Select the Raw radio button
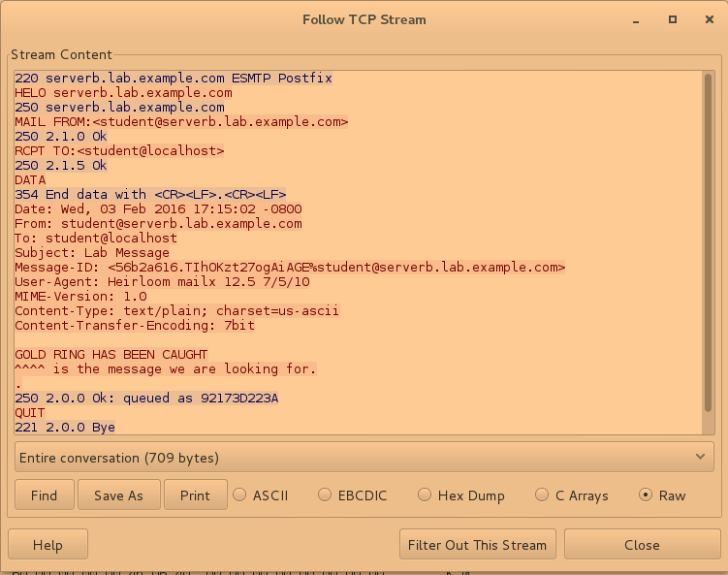Screen dimensions: 728x575 tap(647, 495)
